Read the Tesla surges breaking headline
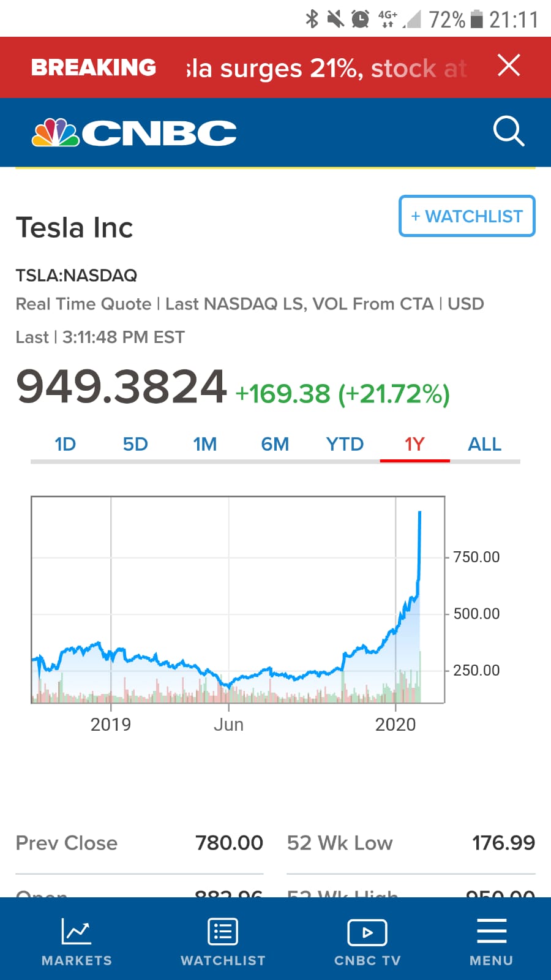The image size is (551, 980). click(x=326, y=68)
